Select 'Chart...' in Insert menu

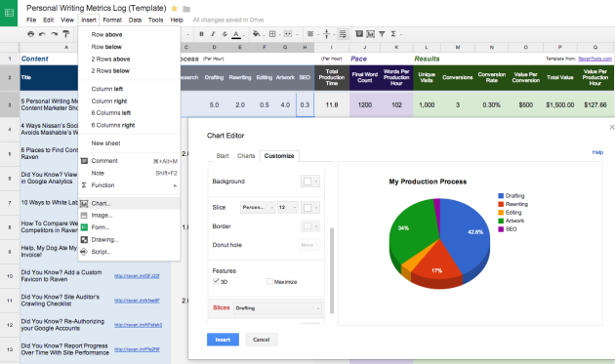pos(129,203)
